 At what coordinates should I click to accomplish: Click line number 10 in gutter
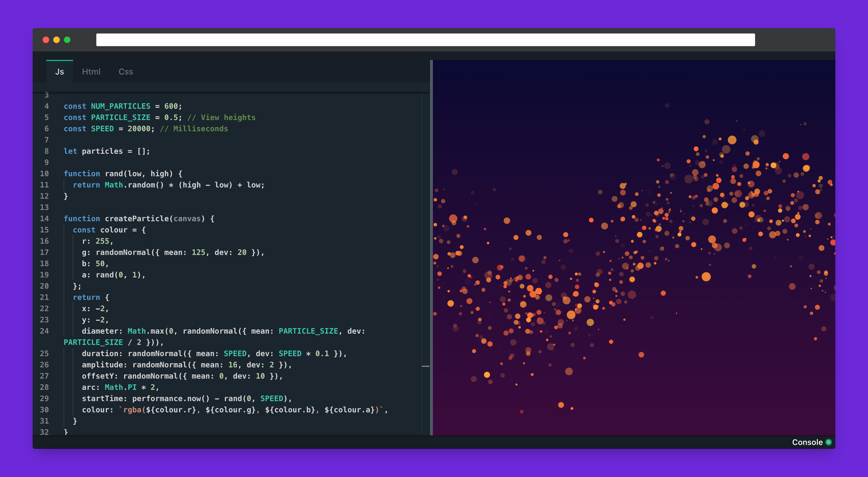44,174
